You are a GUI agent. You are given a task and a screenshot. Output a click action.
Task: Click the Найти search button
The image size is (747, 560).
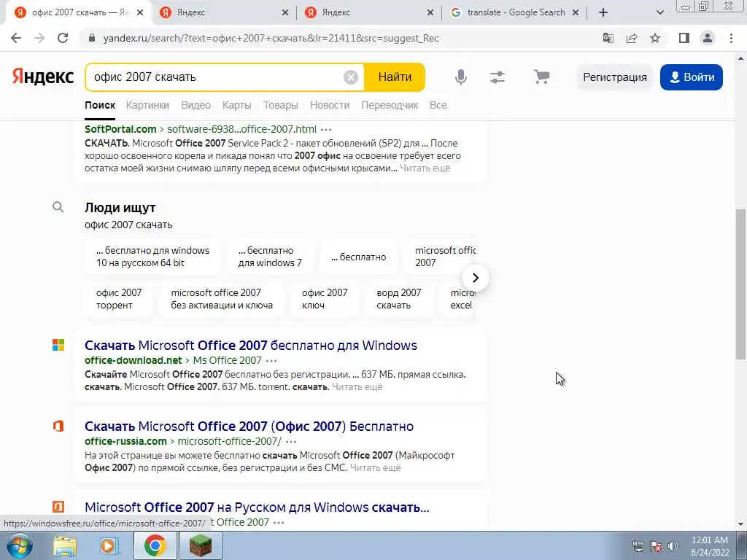[x=395, y=77]
